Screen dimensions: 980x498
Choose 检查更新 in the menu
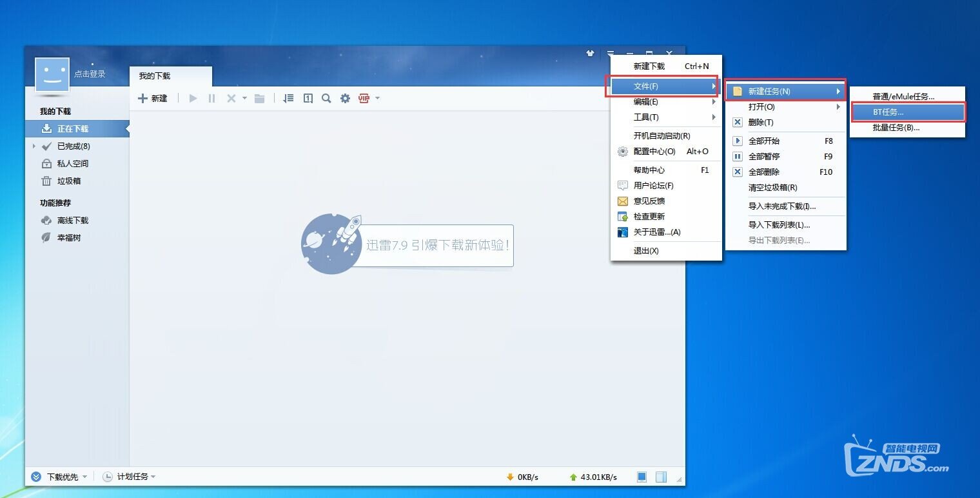click(666, 217)
